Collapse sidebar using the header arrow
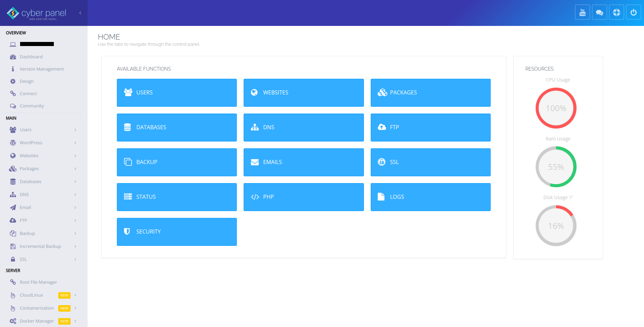 point(80,13)
